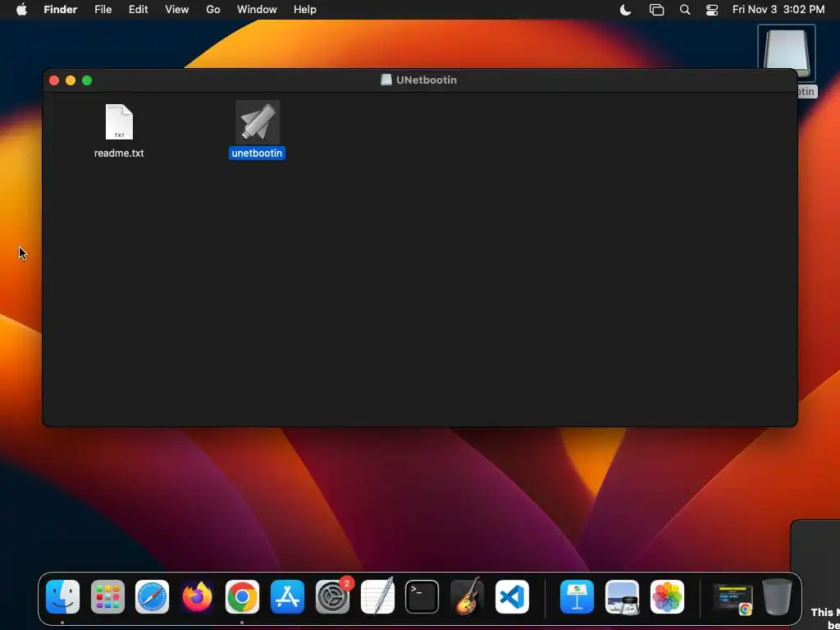Open the Trash in the Dock

[777, 597]
